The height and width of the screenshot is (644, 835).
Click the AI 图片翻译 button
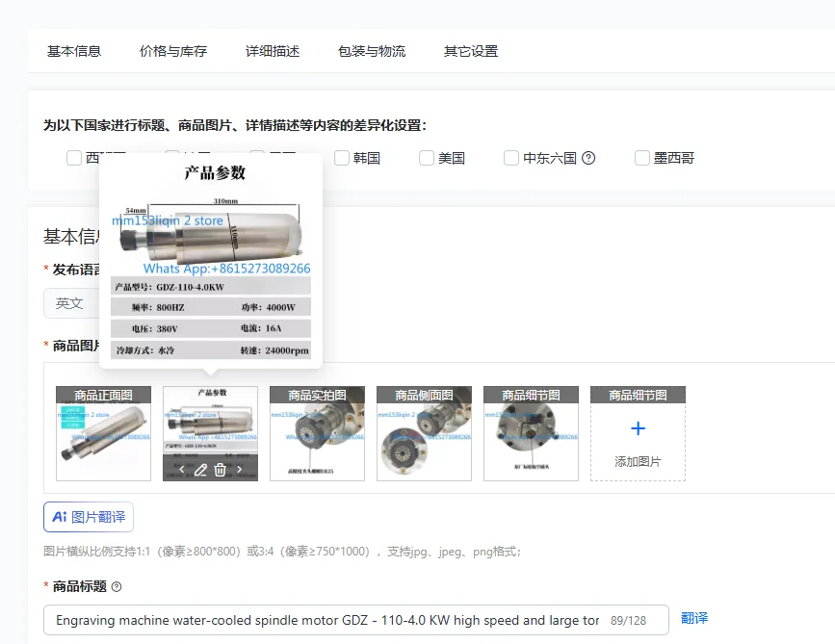coord(89,517)
